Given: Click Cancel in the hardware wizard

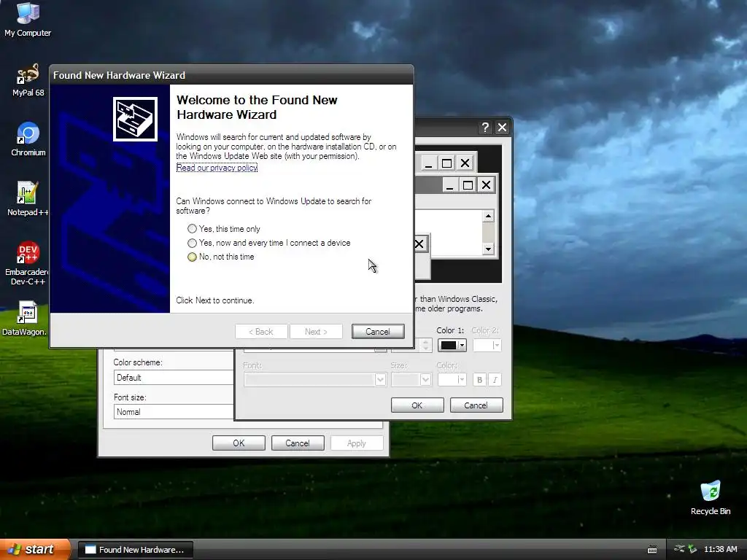Looking at the screenshot, I should coord(378,332).
